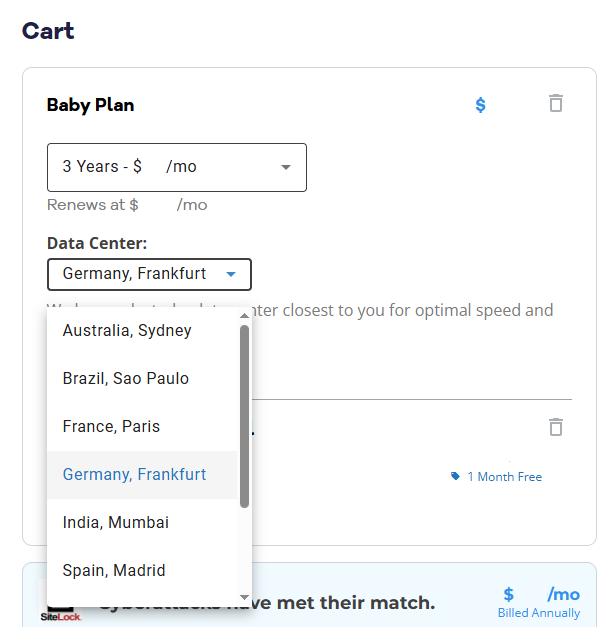This screenshot has height=627, width=614.
Task: Click dropdown list scroll-up arrow
Action: click(245, 316)
